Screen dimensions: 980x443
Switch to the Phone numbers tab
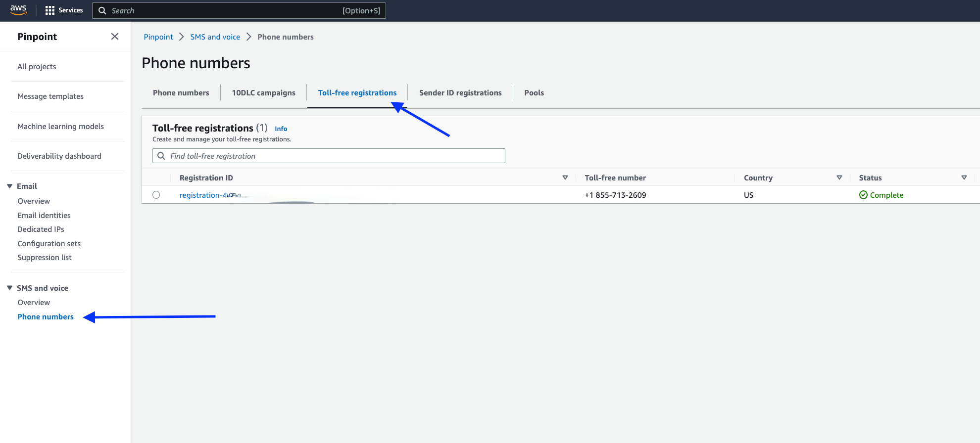(x=181, y=93)
